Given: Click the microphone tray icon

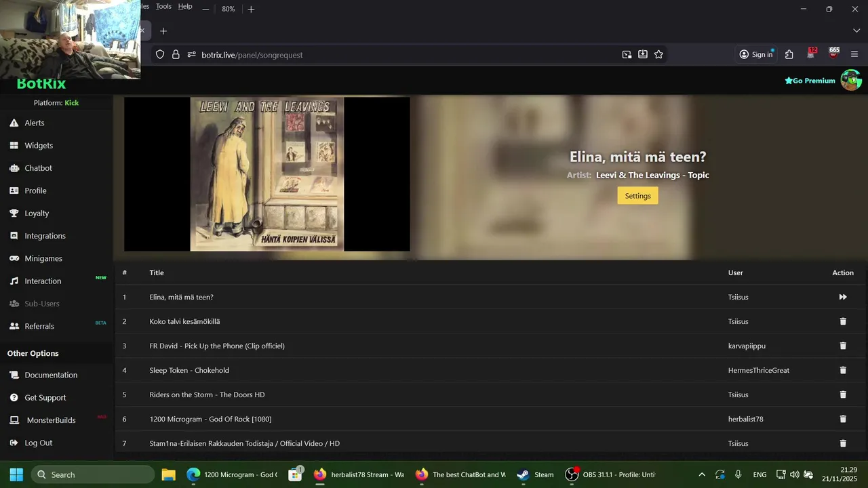Looking at the screenshot, I should pos(738,474).
